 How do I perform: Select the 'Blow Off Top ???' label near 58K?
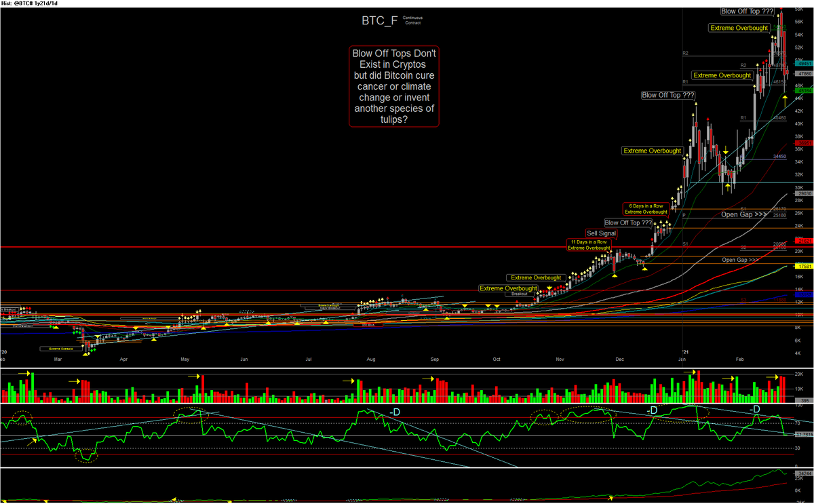(747, 12)
